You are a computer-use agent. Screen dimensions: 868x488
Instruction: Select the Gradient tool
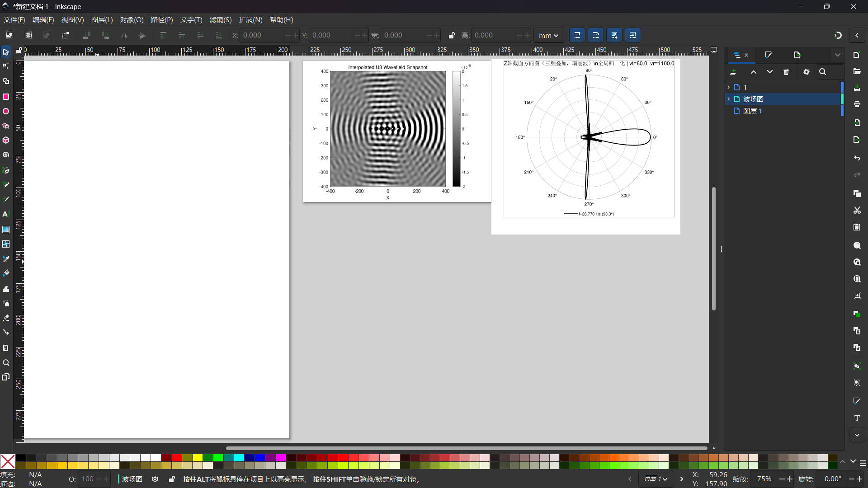[6, 230]
